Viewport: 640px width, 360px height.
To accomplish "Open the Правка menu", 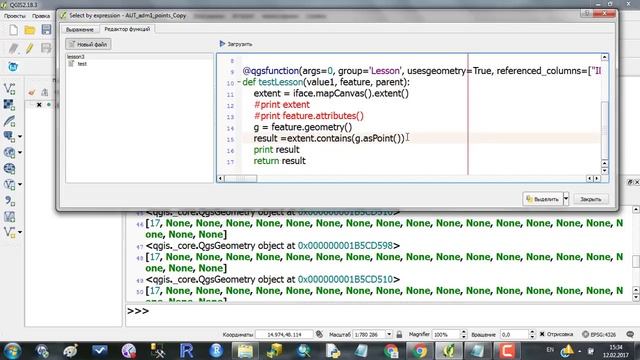I will coord(41,16).
